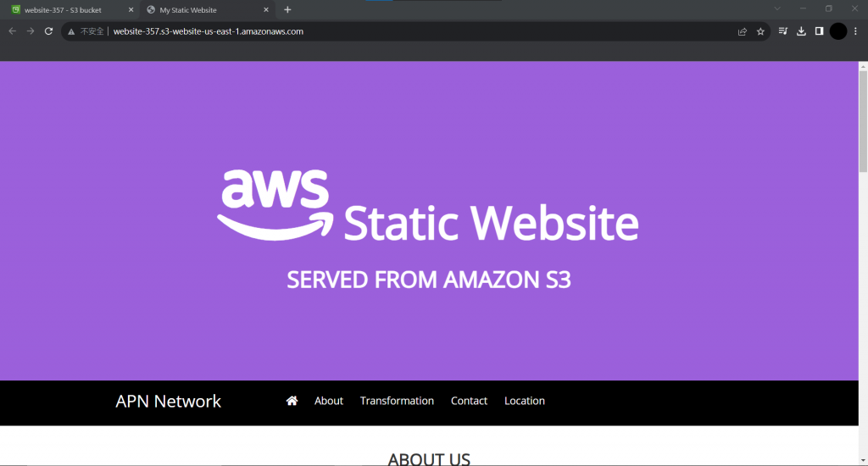The image size is (868, 466).
Task: Click the home icon in site navbar
Action: (292, 401)
